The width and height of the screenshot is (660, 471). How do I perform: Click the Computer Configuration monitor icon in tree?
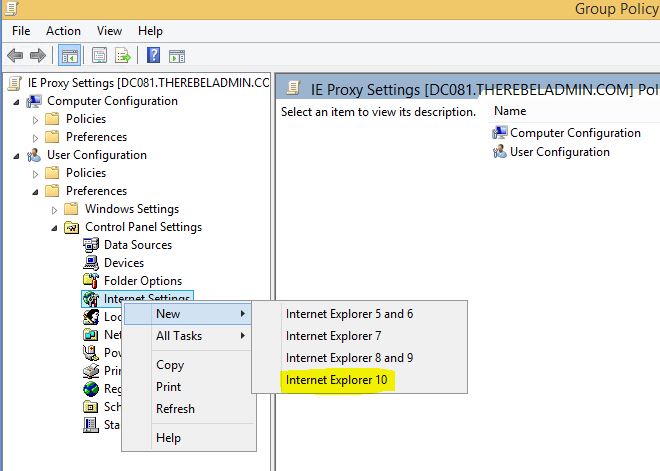(x=34, y=101)
